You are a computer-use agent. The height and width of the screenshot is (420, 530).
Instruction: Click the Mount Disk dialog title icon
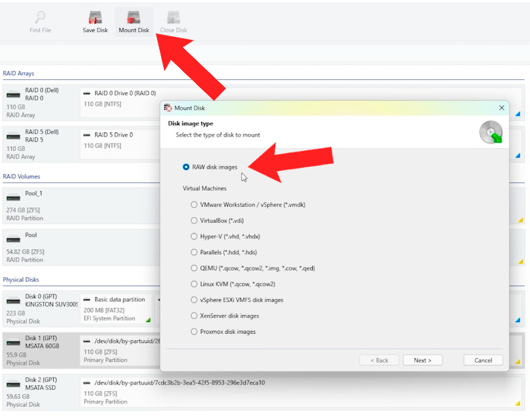(x=167, y=108)
